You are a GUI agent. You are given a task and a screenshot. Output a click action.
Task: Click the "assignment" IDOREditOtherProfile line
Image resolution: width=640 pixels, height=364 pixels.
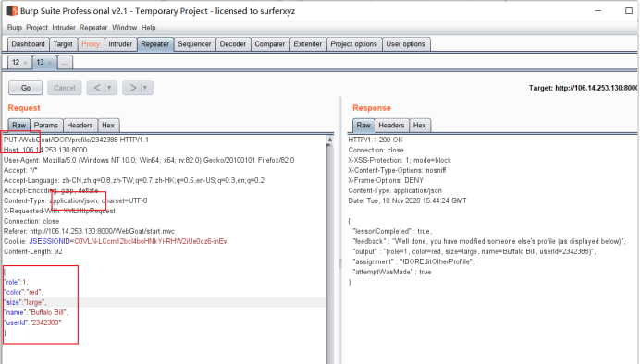pos(415,261)
